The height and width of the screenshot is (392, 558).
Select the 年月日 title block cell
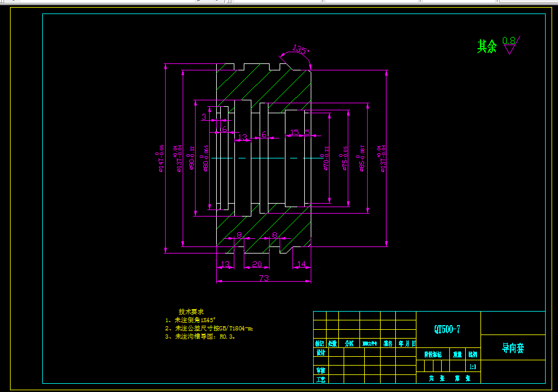tap(407, 343)
